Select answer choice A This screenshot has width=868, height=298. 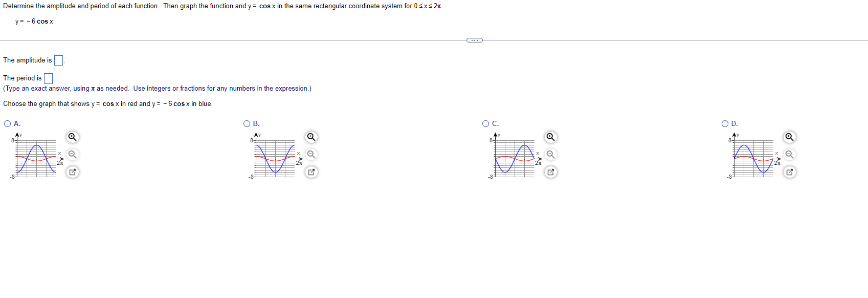pos(7,123)
